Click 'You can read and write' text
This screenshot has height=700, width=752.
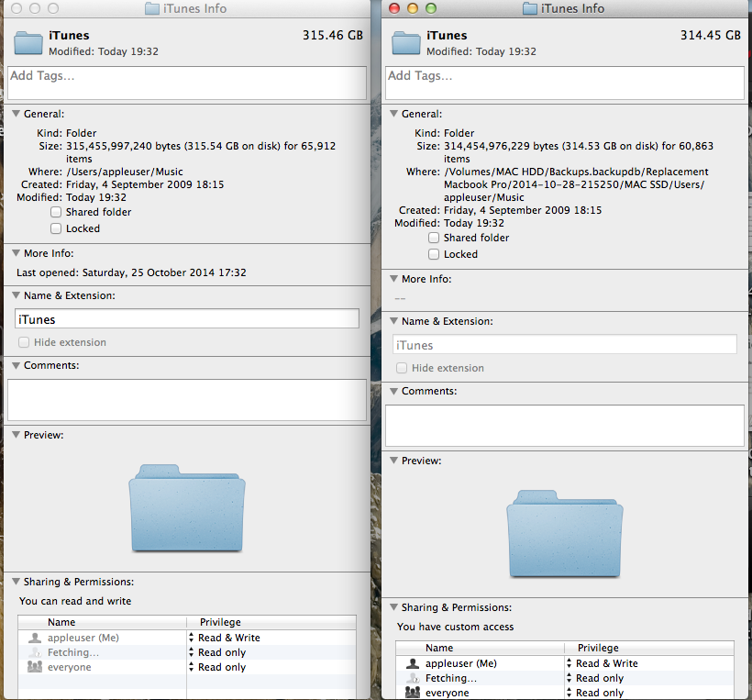point(75,601)
